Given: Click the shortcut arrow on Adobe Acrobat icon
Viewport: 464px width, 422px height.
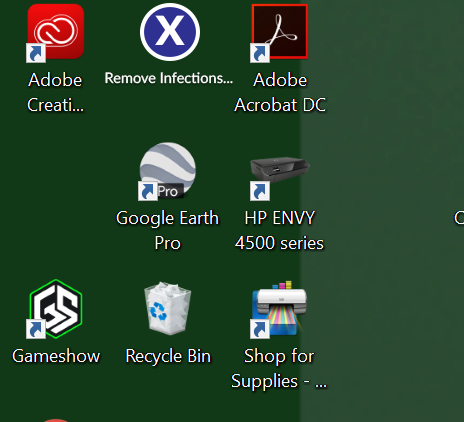Looking at the screenshot, I should click(x=260, y=53).
